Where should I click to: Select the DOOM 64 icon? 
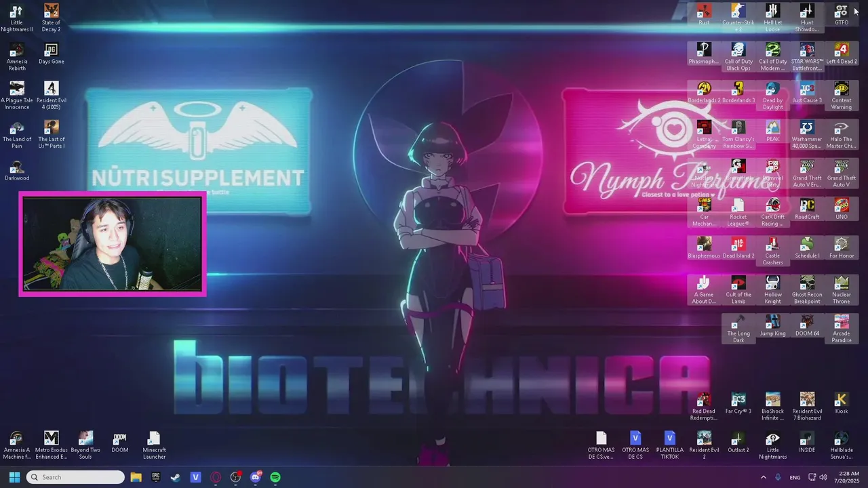[807, 326]
